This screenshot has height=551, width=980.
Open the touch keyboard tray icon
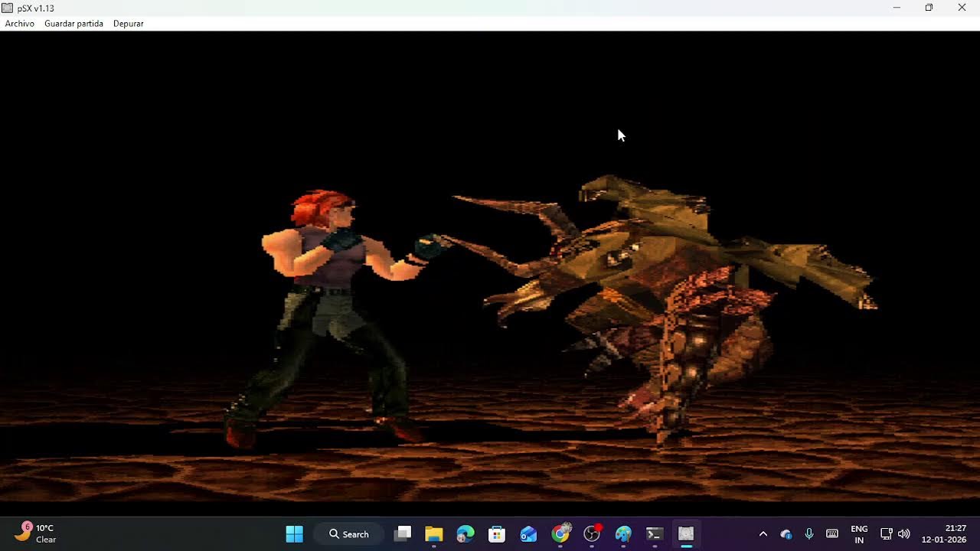pyautogui.click(x=832, y=534)
